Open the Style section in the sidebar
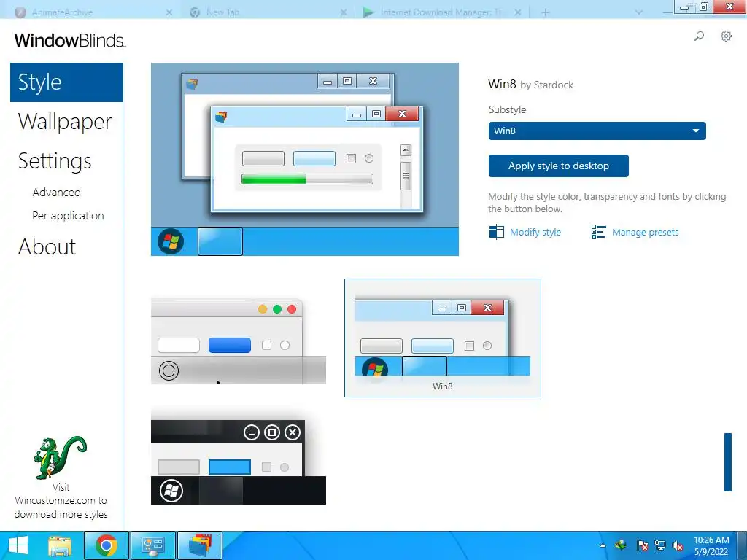Image resolution: width=747 pixels, height=560 pixels. tap(66, 82)
